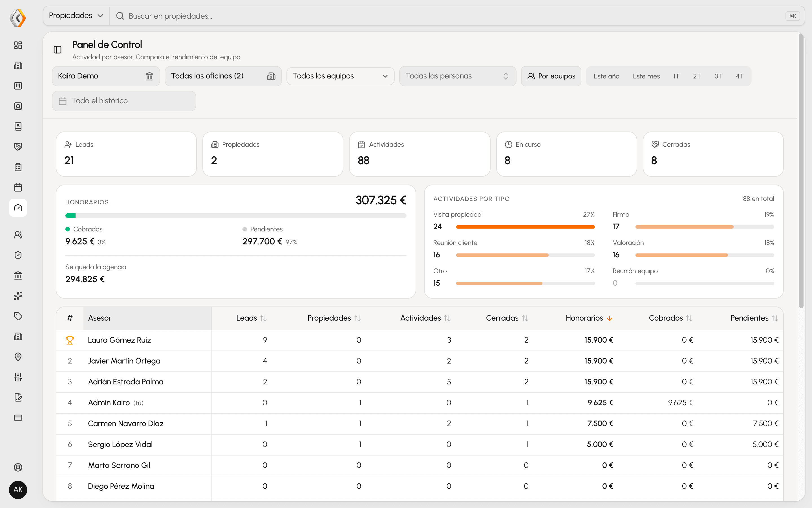
Task: Open the users team icon in sidebar
Action: pyautogui.click(x=18, y=235)
